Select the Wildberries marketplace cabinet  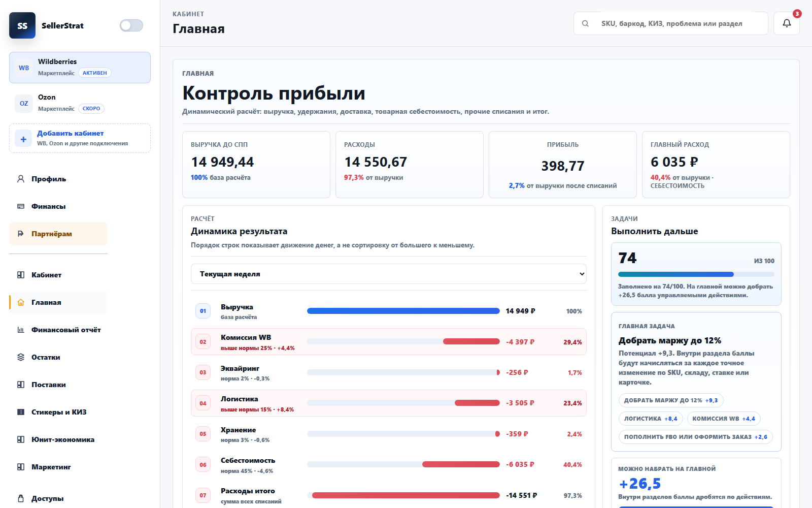coord(80,68)
